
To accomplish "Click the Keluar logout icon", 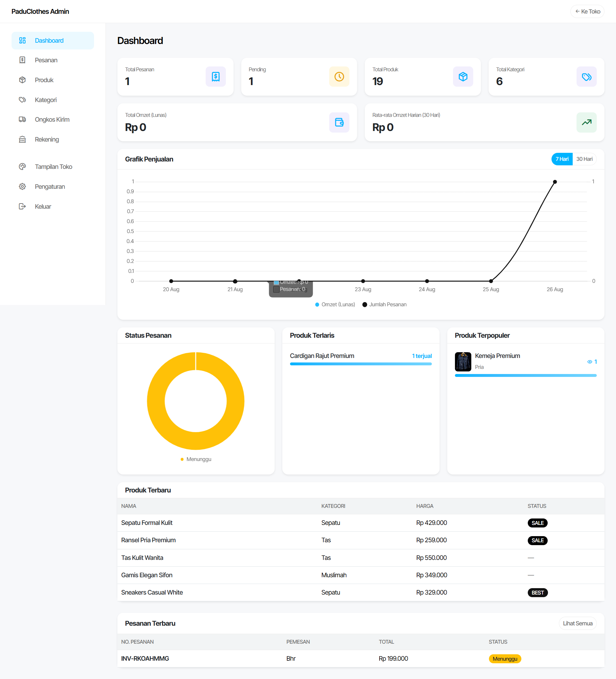I will coord(22,206).
